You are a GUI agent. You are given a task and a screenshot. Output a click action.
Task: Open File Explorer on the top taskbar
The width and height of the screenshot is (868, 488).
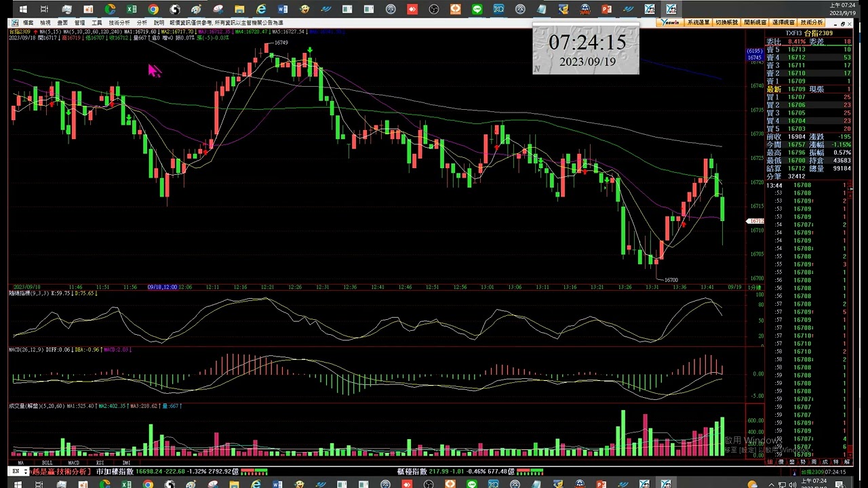pos(239,9)
